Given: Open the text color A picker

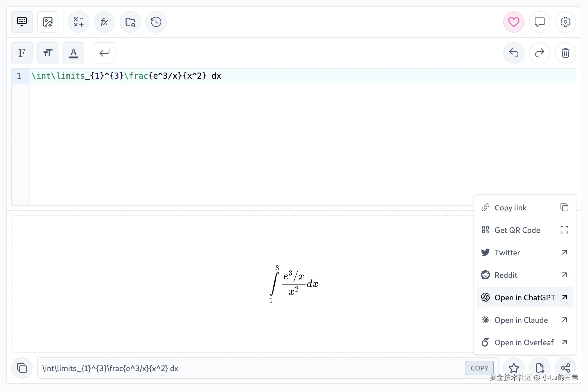Looking at the screenshot, I should click(x=74, y=53).
